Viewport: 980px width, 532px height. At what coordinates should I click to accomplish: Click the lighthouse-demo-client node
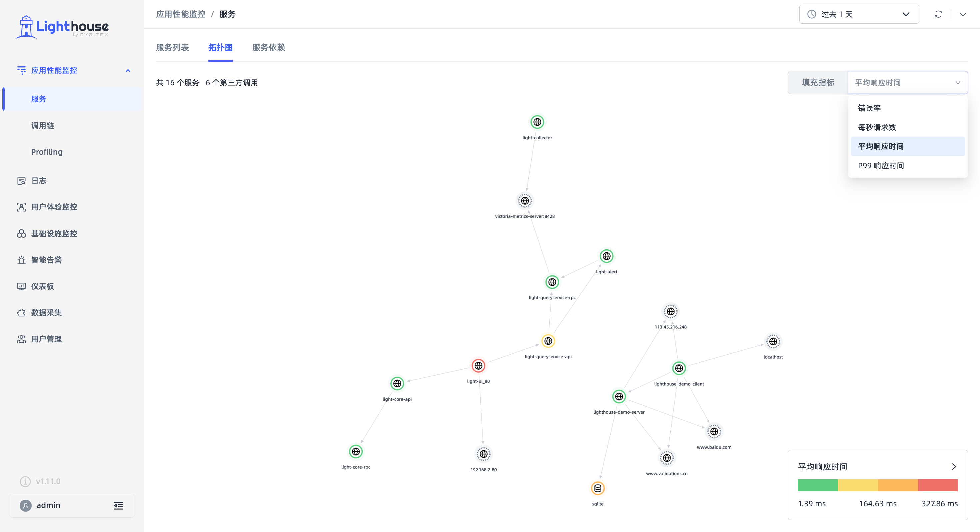pos(679,368)
